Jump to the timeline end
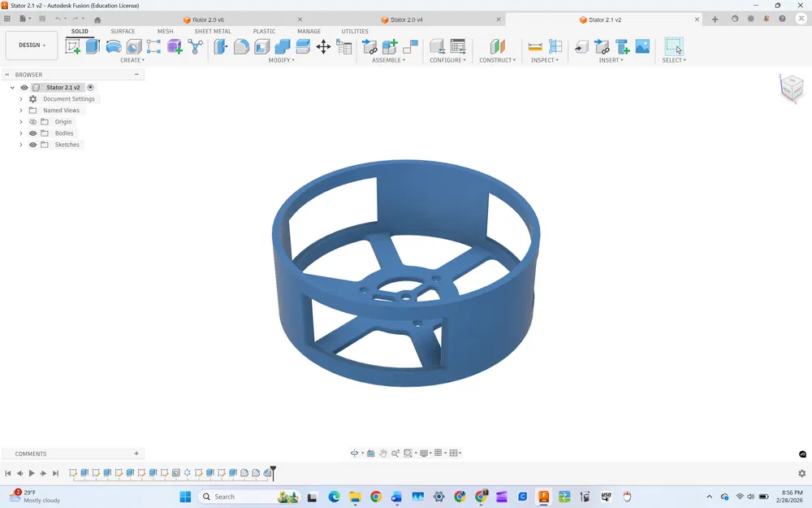Image resolution: width=812 pixels, height=508 pixels. coord(55,473)
